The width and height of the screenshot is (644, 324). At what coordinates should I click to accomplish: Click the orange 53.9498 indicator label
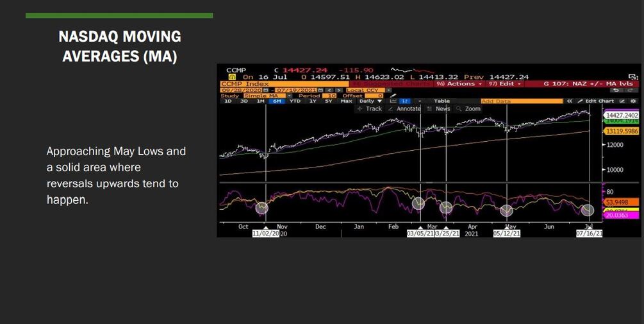[622, 203]
